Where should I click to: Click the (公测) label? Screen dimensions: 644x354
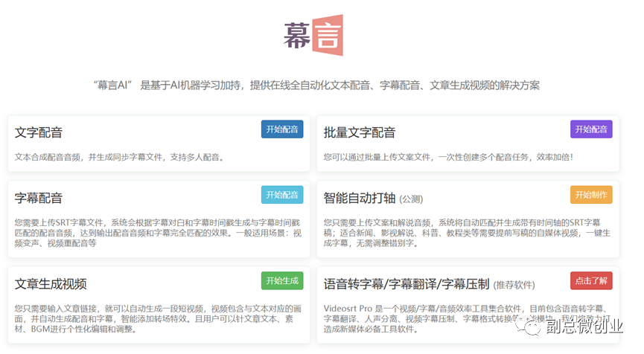tap(411, 199)
